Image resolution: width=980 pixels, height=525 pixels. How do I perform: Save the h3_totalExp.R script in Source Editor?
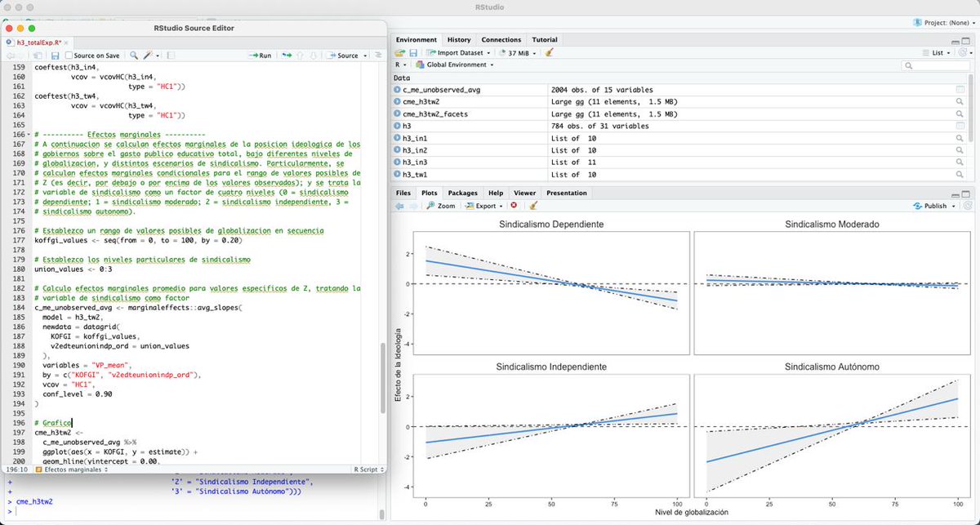click(56, 56)
